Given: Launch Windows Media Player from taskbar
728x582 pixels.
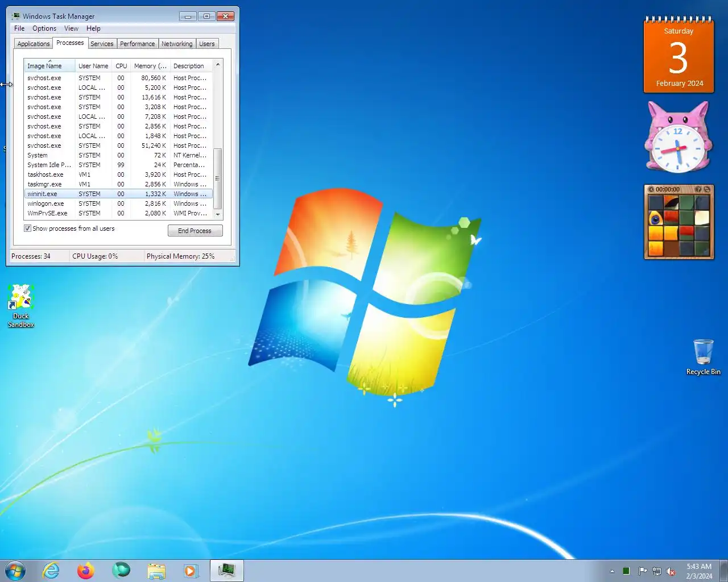Looking at the screenshot, I should point(191,571).
